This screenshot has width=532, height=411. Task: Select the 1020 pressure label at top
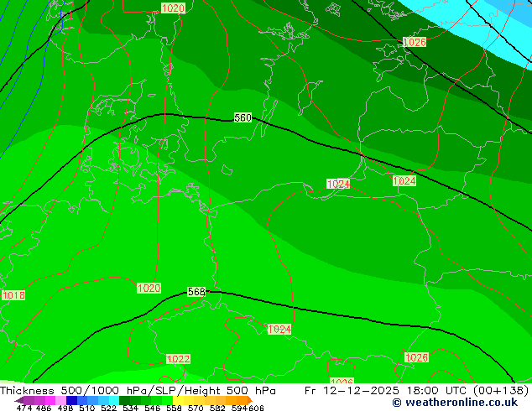(x=173, y=8)
